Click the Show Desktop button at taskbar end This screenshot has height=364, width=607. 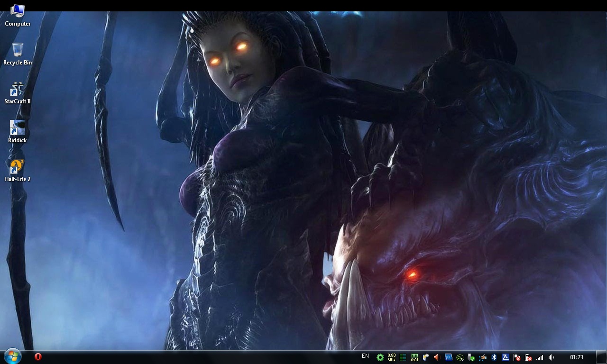[x=601, y=357]
